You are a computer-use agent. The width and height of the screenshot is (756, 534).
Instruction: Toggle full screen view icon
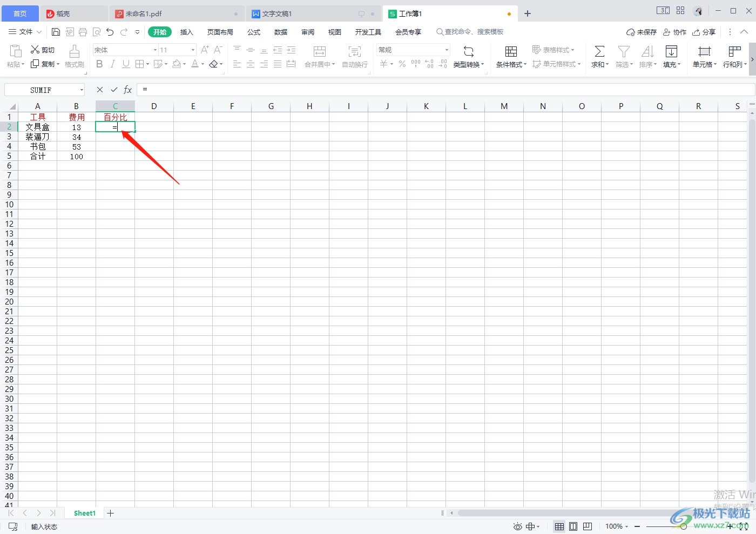tap(744, 526)
